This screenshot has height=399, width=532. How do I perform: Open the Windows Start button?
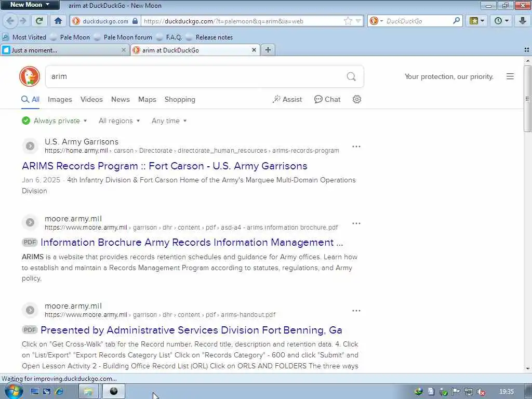(14, 391)
